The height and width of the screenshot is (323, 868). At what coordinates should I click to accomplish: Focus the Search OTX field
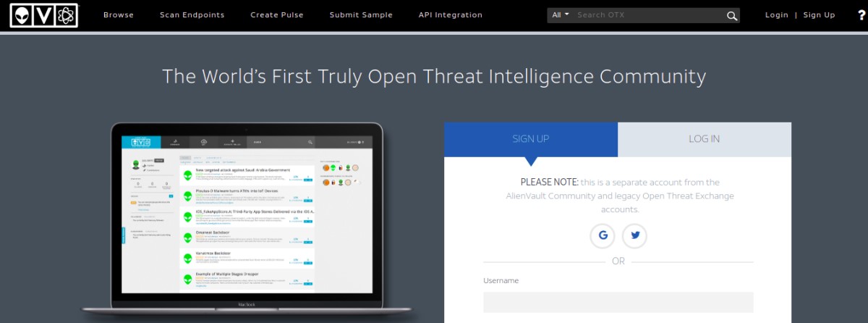(649, 15)
